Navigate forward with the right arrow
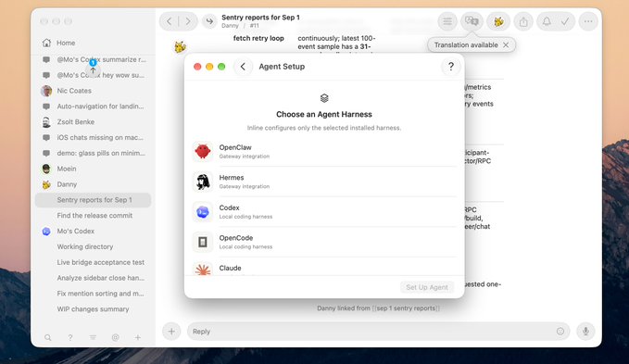This screenshot has height=364, width=629. click(188, 21)
